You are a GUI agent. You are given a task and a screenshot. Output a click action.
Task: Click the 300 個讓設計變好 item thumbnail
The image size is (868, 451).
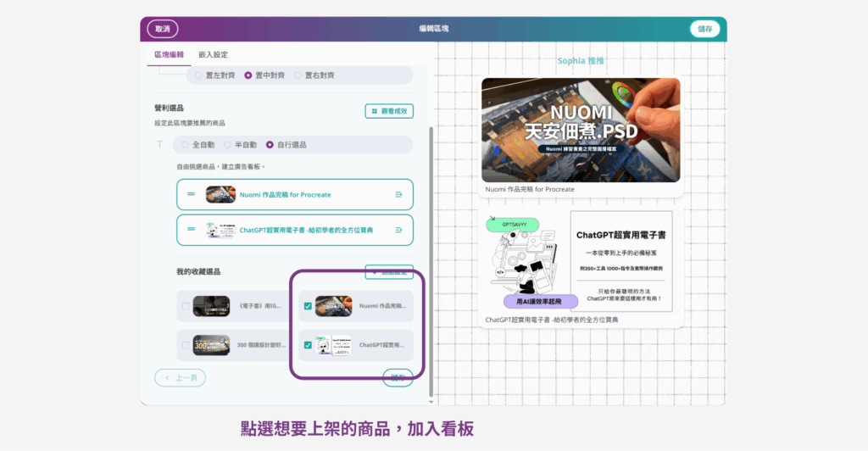point(211,345)
